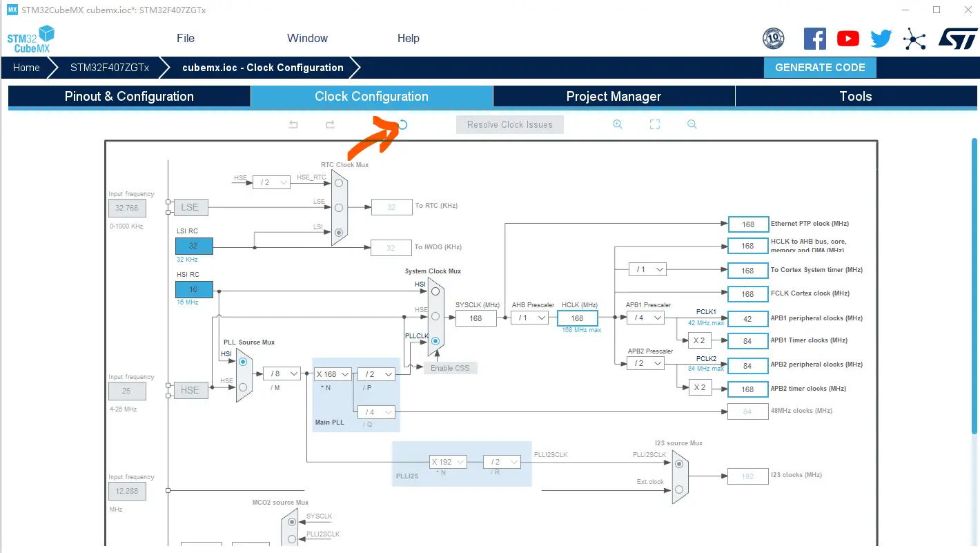Select HSE in the System Clock Mux

(435, 316)
